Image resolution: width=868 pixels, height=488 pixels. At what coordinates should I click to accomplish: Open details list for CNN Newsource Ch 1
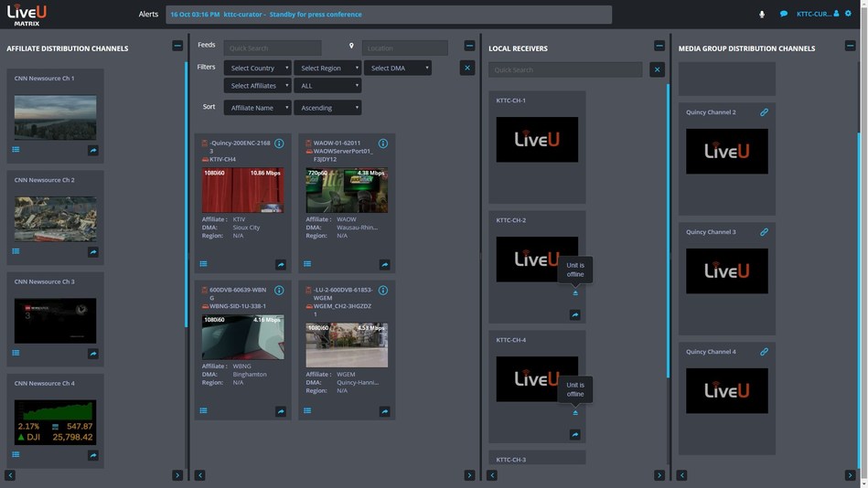16,149
